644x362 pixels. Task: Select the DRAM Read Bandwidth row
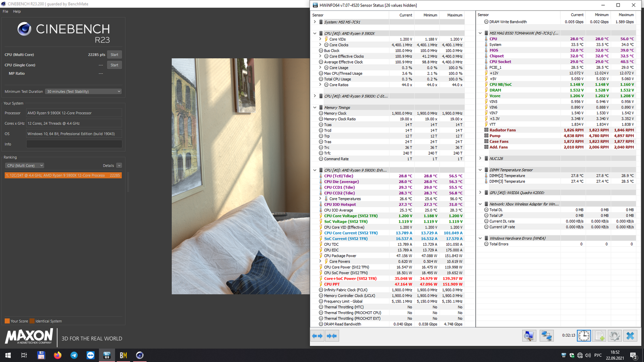388,324
